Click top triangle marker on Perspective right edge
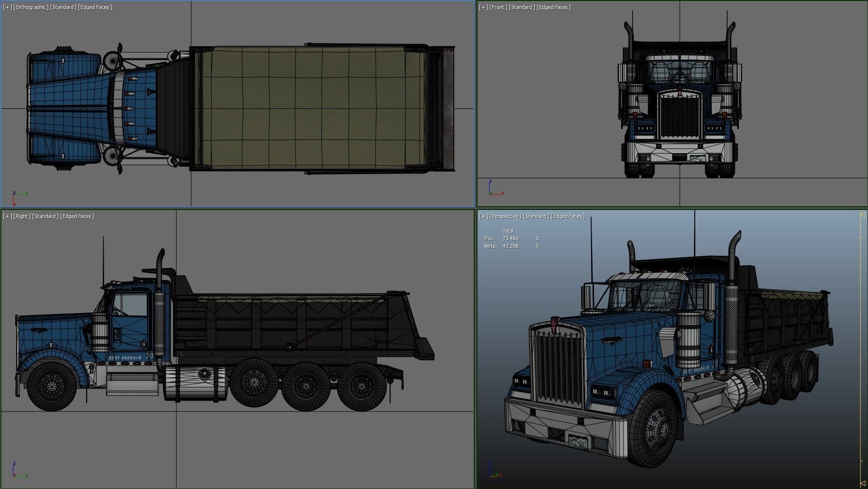This screenshot has width=868, height=489. pyautogui.click(x=862, y=215)
